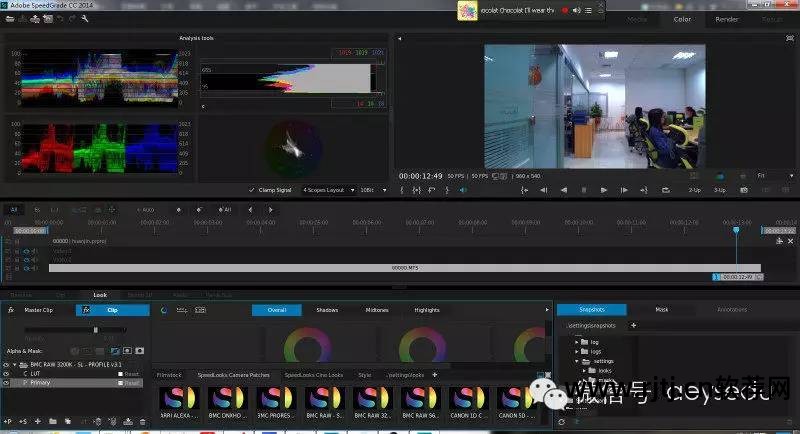Click the audio speaker icon below viewer
The height and width of the screenshot is (434, 800).
[462, 189]
